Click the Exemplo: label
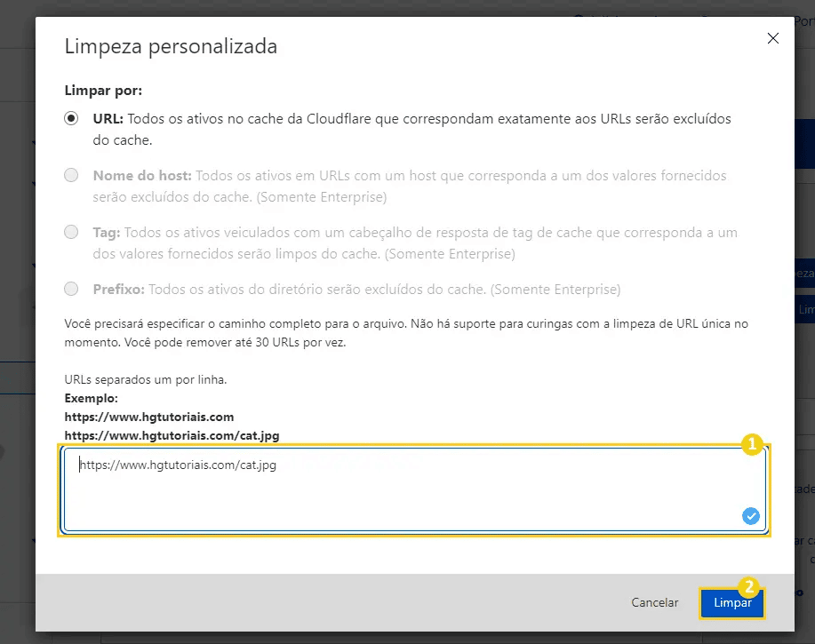The width and height of the screenshot is (815, 644). [92, 398]
